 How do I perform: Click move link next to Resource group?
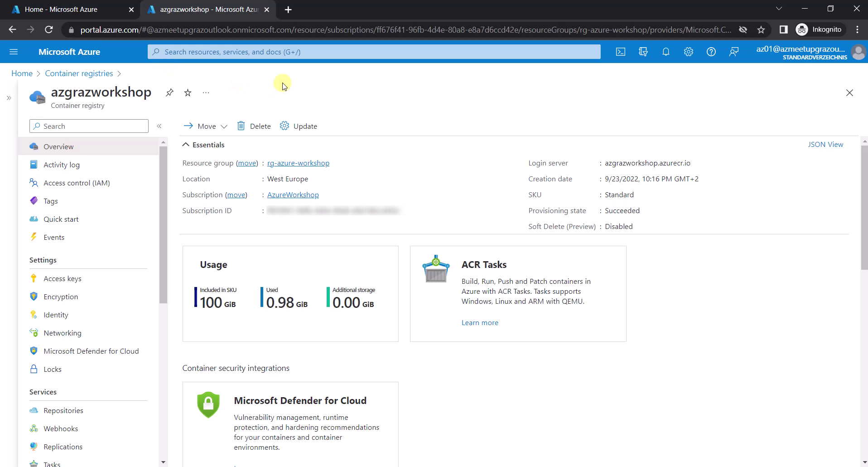click(x=247, y=163)
